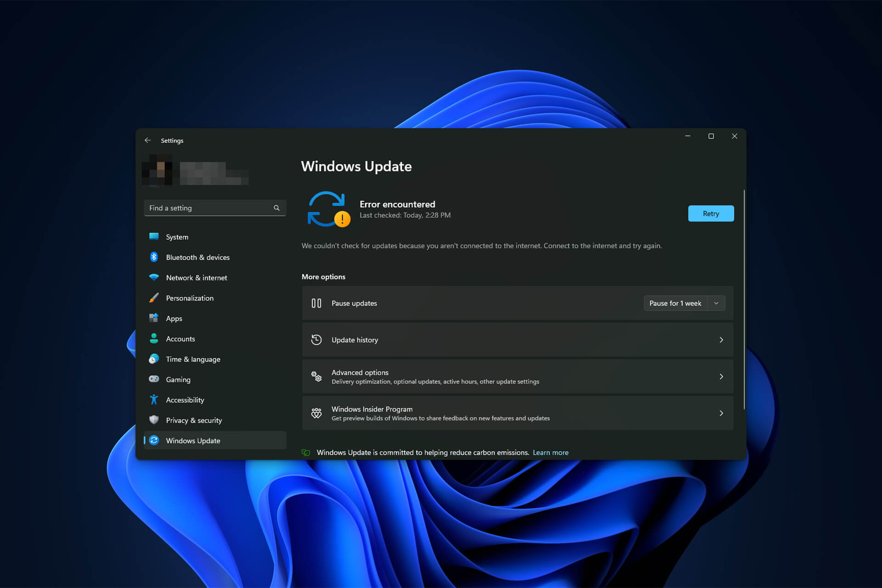Click the System monitor icon in sidebar
Image resolution: width=882 pixels, height=588 pixels.
(154, 237)
